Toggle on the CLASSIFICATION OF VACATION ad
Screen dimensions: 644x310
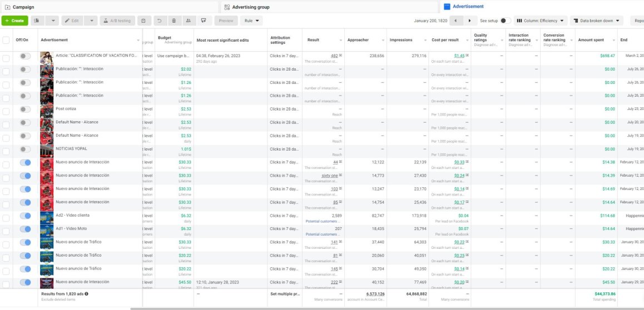click(25, 57)
